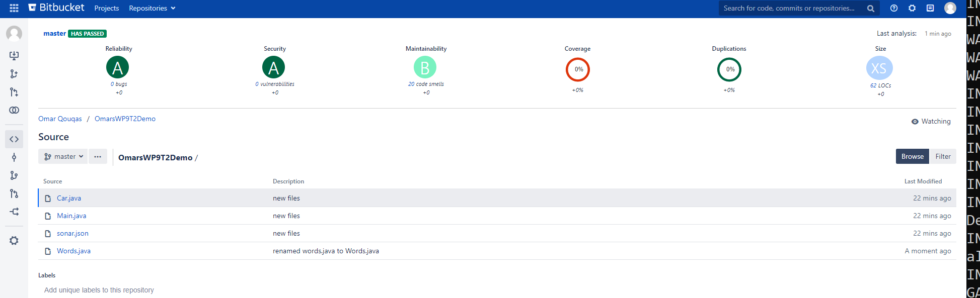Click the Create pull request sidebar icon
The width and height of the screenshot is (980, 298).
click(14, 92)
